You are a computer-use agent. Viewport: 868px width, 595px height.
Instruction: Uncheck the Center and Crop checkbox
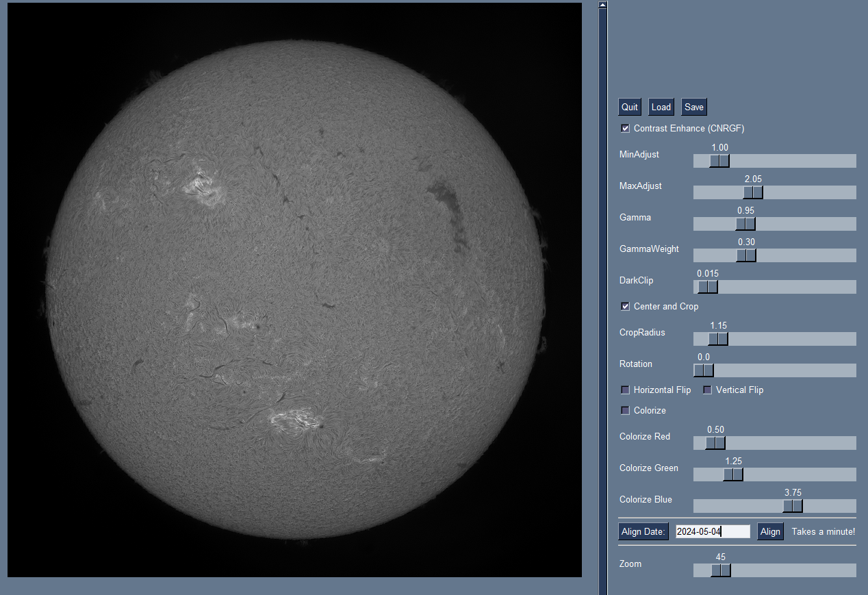coord(625,307)
